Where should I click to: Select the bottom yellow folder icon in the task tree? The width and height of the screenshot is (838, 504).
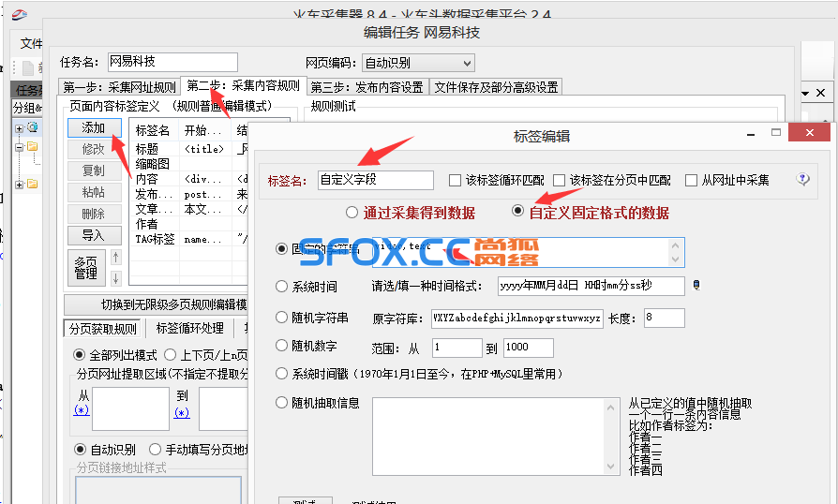click(x=32, y=185)
